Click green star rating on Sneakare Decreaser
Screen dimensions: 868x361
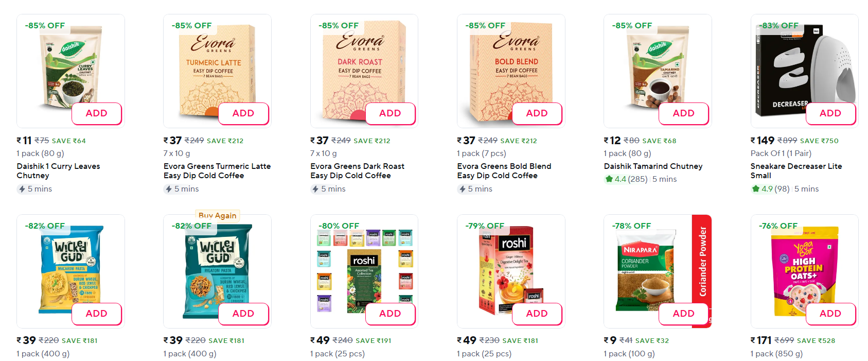click(x=756, y=189)
